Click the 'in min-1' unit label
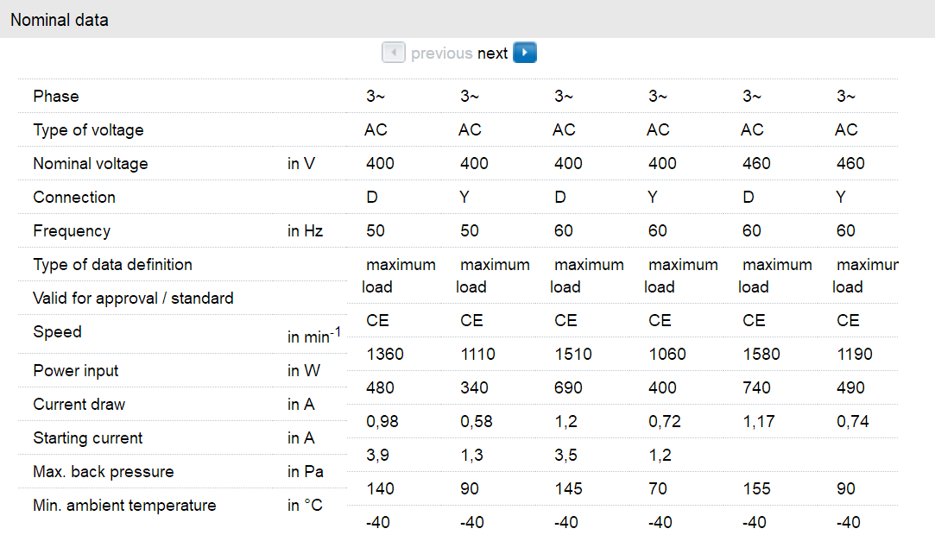935x560 pixels. [313, 335]
